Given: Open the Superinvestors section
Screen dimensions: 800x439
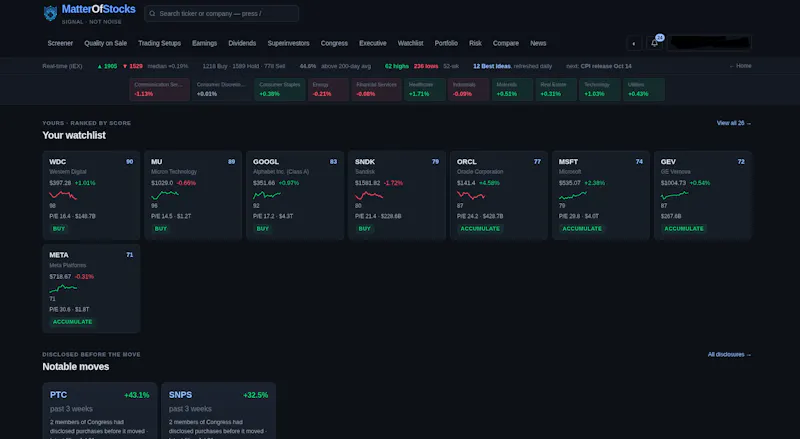Looking at the screenshot, I should 288,43.
